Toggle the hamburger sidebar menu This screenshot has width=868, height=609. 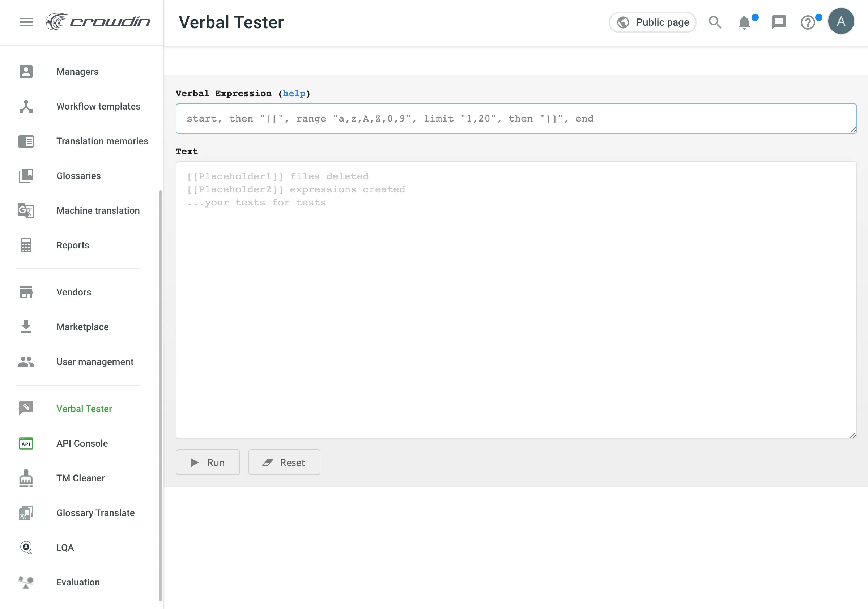26,22
